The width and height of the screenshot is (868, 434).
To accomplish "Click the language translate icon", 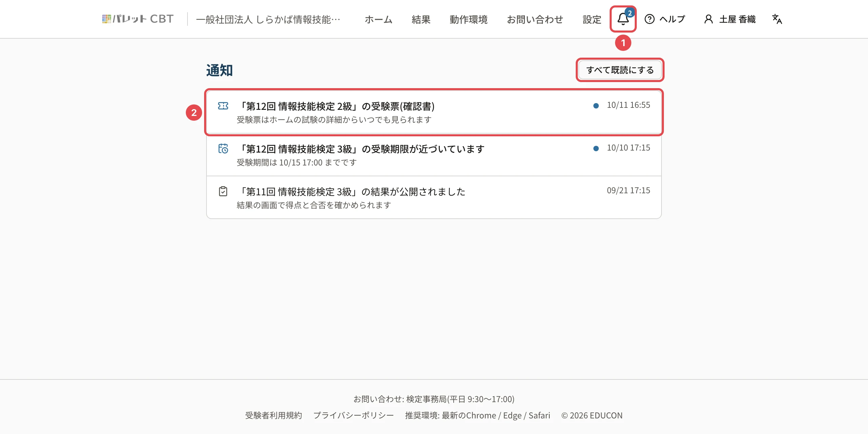I will click(777, 19).
